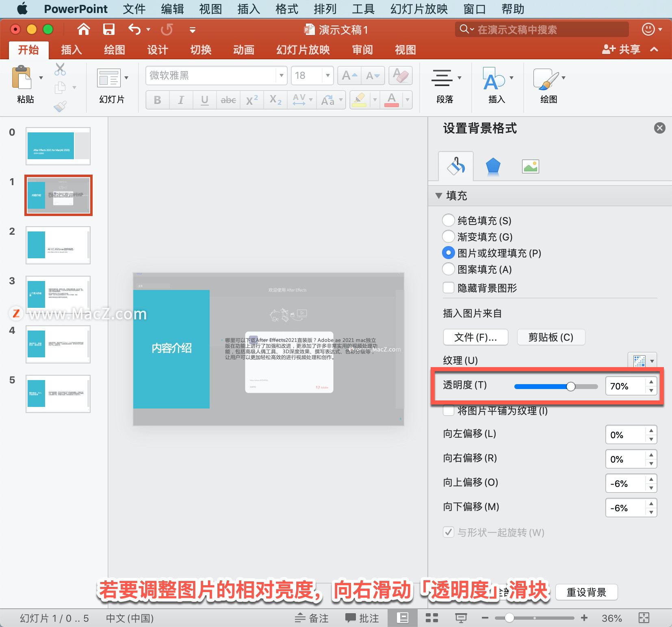The image size is (672, 627).
Task: Open the slide layout dropdown arrow
Action: [x=126, y=78]
